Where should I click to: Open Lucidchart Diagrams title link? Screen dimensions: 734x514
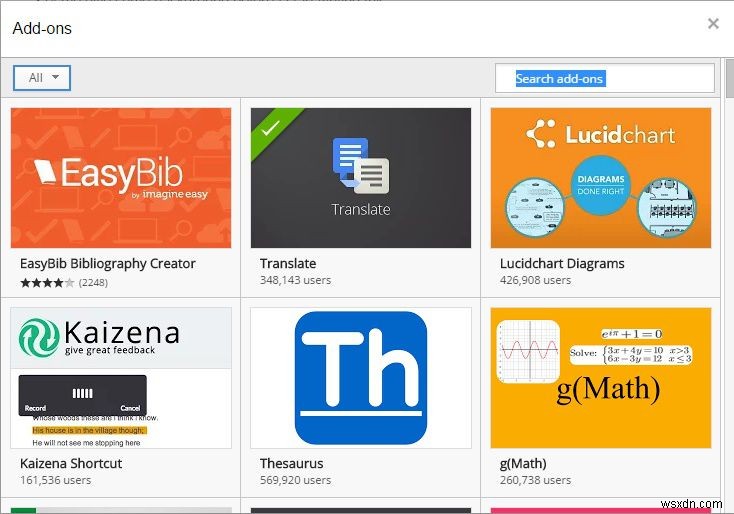tap(562, 264)
